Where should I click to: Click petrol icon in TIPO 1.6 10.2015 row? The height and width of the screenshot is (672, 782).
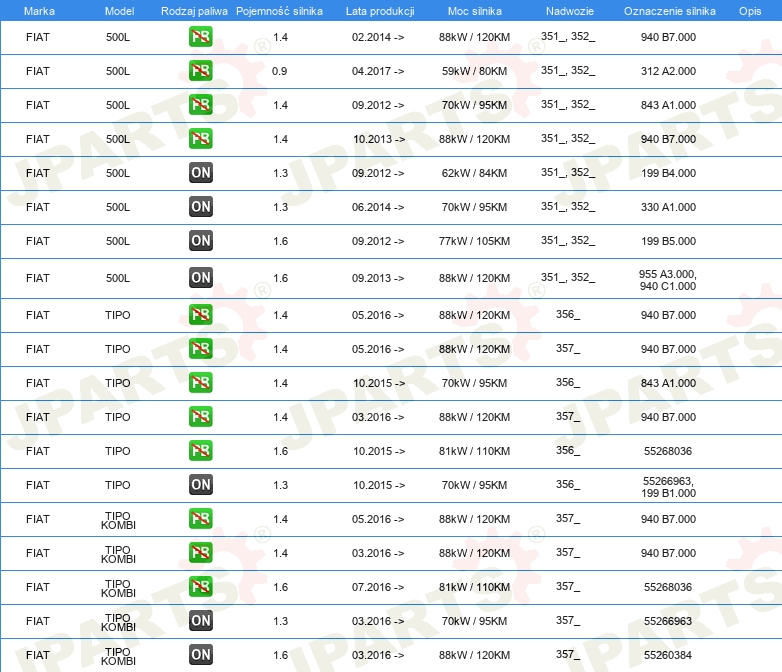[200, 450]
